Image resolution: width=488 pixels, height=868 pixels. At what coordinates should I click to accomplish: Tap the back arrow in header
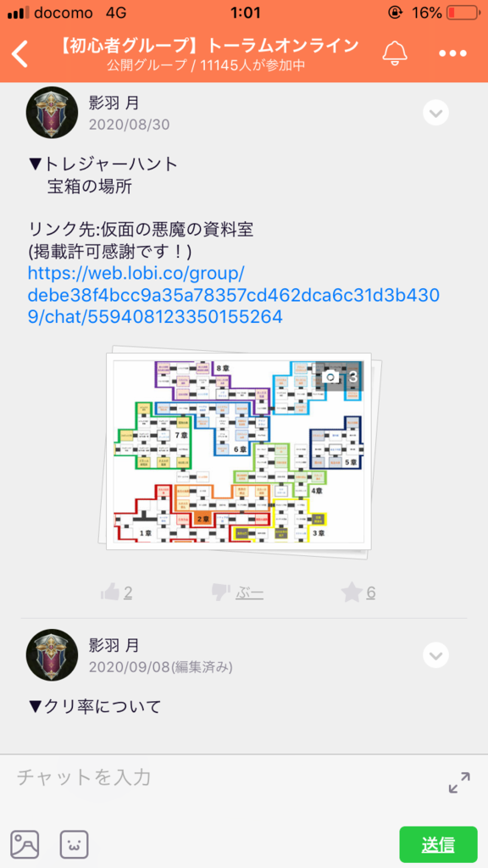(20, 54)
